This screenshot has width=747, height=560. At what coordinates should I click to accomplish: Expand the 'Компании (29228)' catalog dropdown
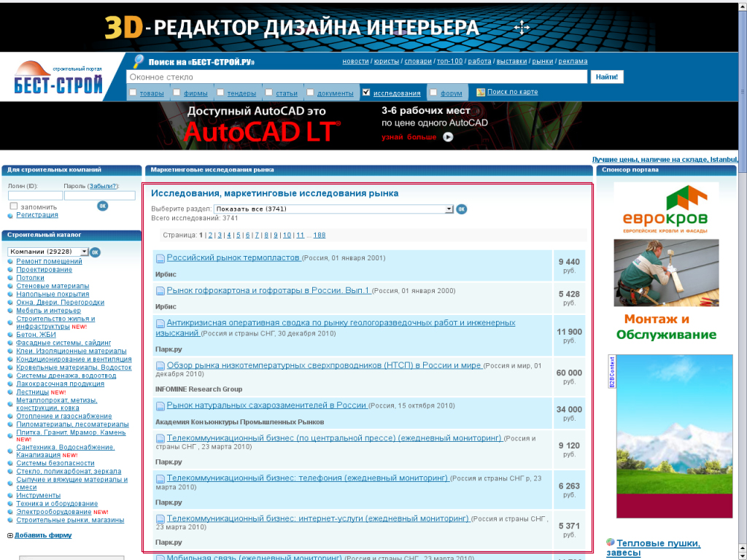pyautogui.click(x=48, y=252)
